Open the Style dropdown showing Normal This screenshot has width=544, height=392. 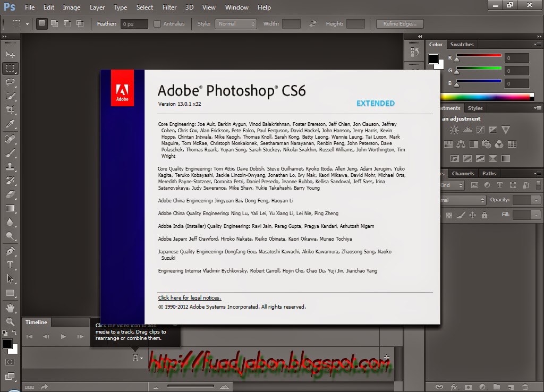tap(236, 24)
